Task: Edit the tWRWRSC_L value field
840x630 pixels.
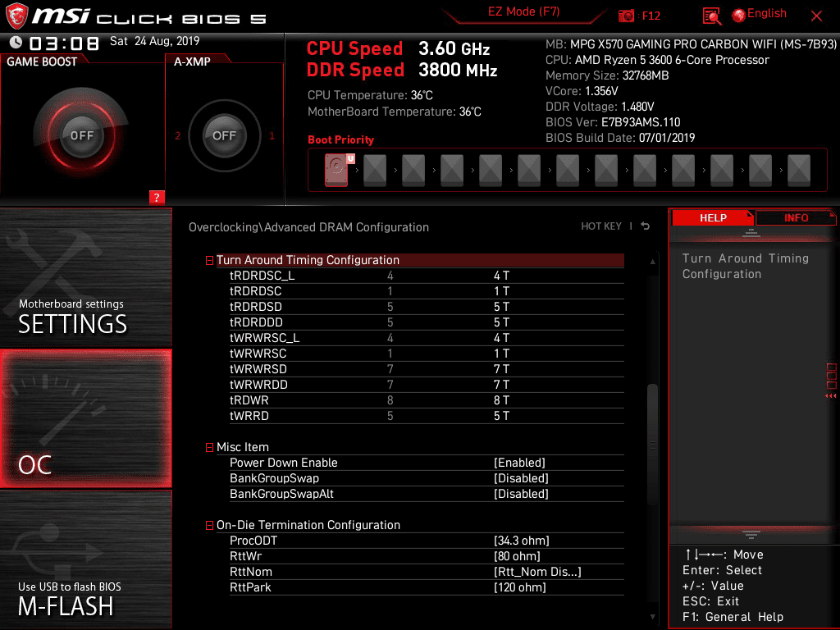Action: 501,338
